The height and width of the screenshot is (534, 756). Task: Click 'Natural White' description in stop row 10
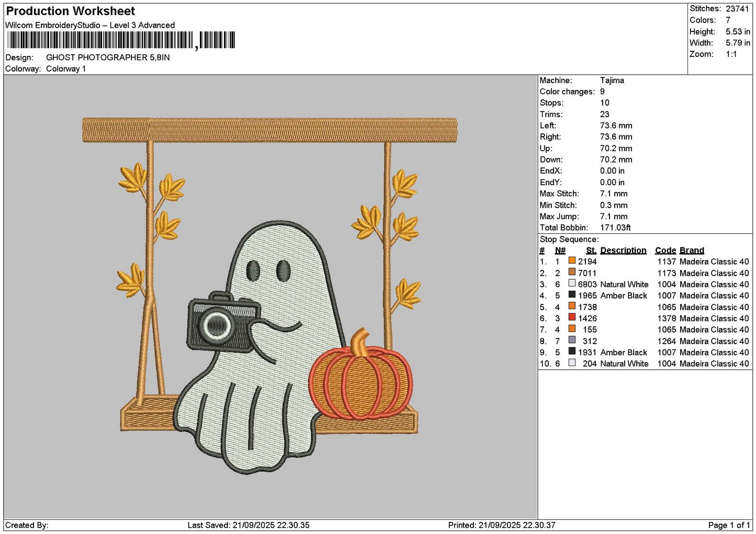624,364
